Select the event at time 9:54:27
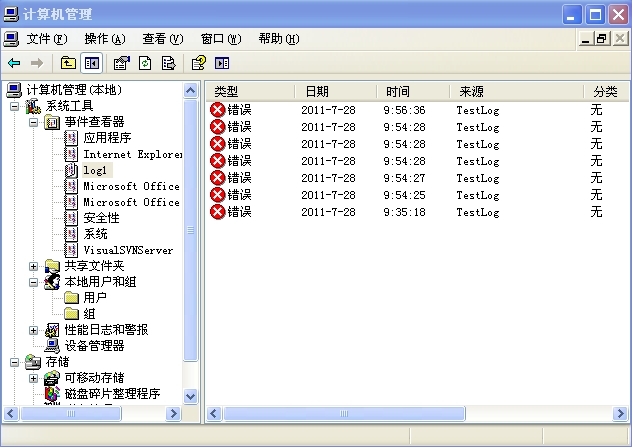632x447 pixels. click(x=417, y=178)
